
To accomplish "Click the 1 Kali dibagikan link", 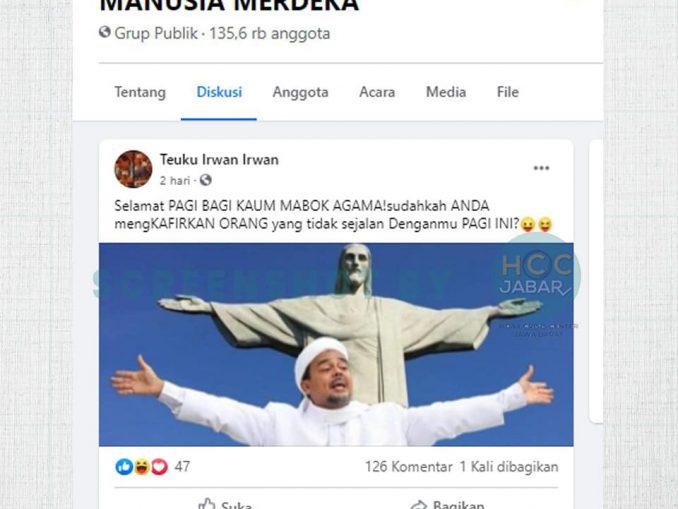I will (509, 467).
